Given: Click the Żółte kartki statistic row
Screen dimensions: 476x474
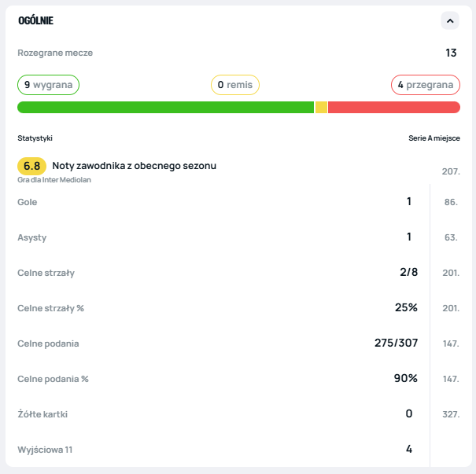Looking at the screenshot, I should (214, 414).
